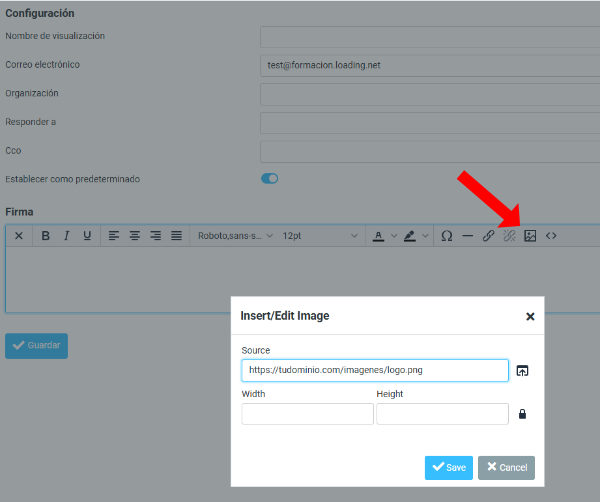This screenshot has width=600, height=502.
Task: Cancel the Insert/Edit Image dialog
Action: pyautogui.click(x=506, y=468)
